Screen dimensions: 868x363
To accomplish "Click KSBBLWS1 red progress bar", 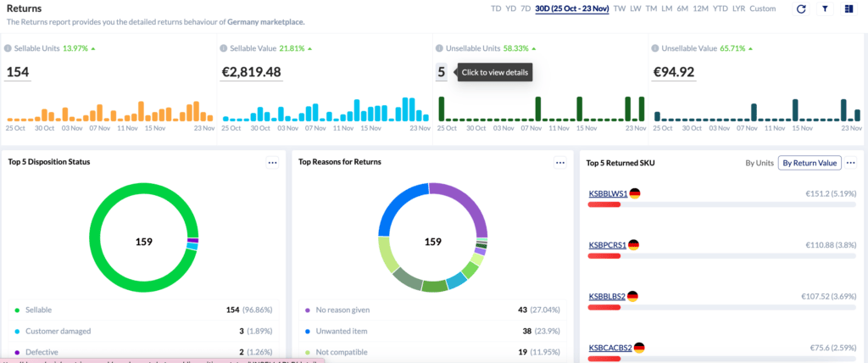I will coord(604,204).
